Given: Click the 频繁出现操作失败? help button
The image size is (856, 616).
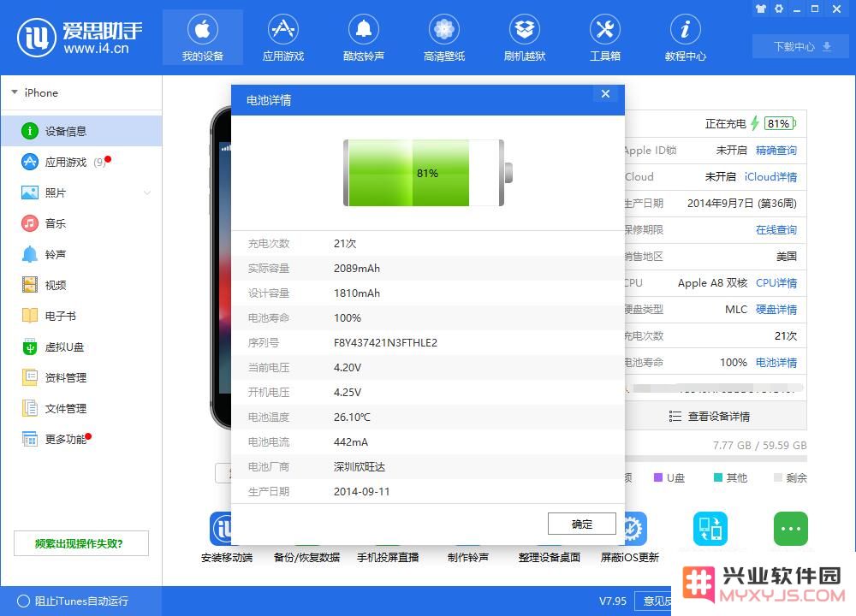Looking at the screenshot, I should click(x=80, y=543).
